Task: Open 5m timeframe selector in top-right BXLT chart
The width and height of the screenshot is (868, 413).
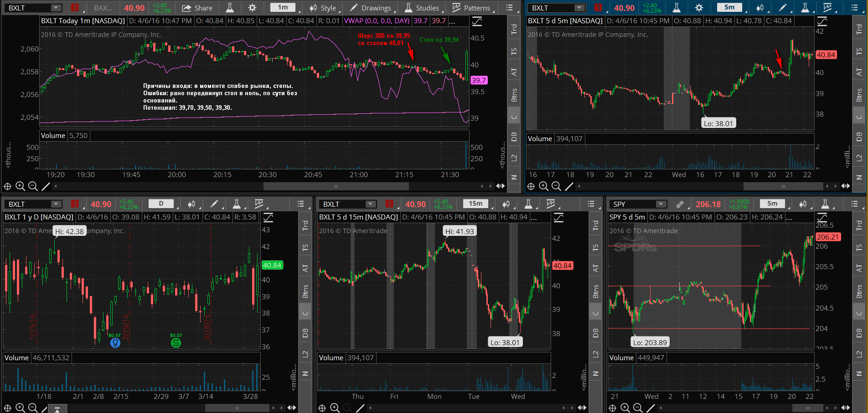Action: tap(729, 7)
